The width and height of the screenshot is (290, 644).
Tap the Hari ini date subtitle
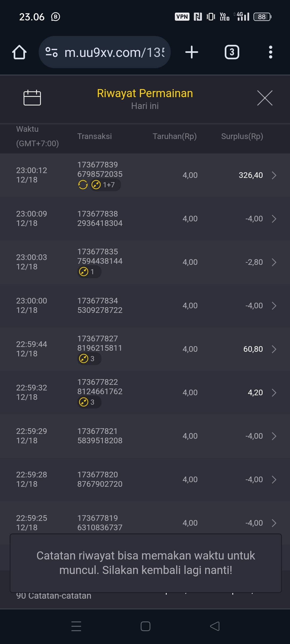[145, 106]
